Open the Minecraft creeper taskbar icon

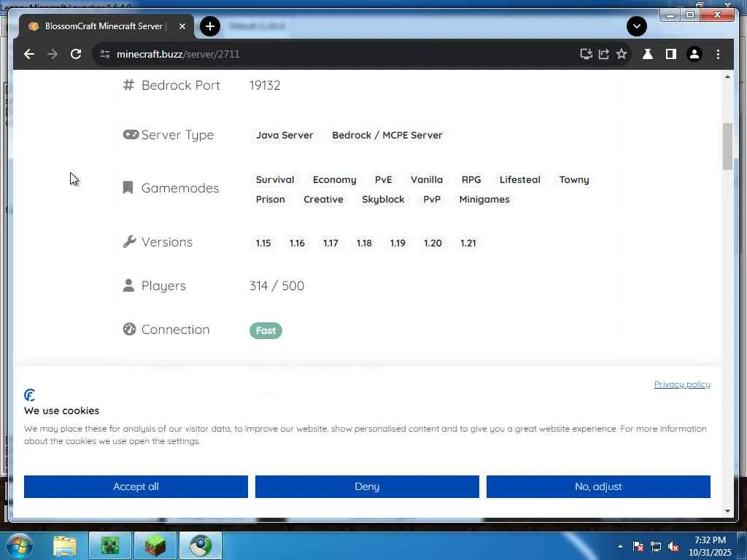(x=110, y=546)
